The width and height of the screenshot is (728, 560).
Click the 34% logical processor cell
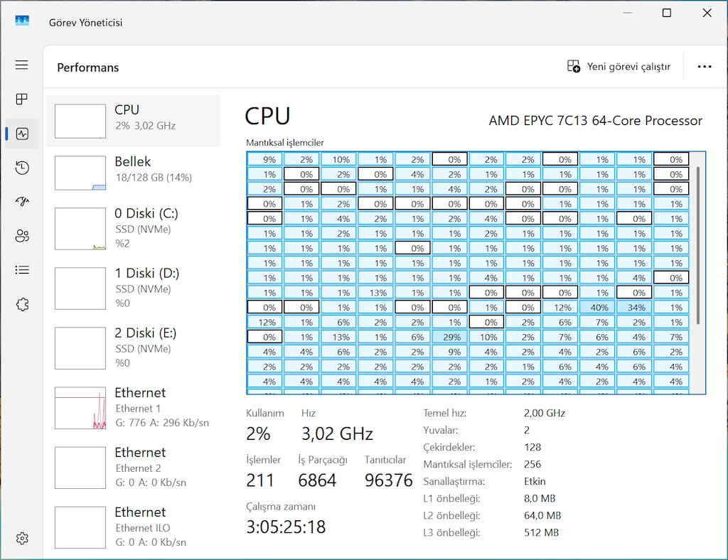coord(636,307)
